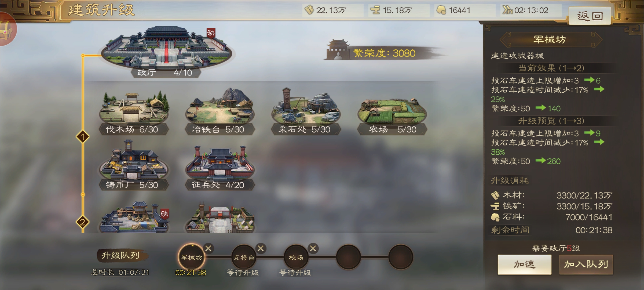Remove 点将台 from upgrade queue

click(x=260, y=249)
